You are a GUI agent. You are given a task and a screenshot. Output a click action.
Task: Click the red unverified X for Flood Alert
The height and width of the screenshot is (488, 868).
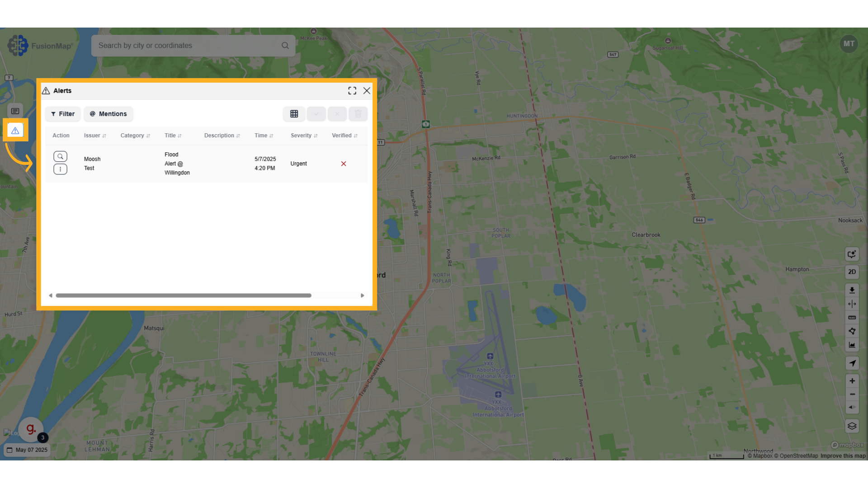point(344,164)
